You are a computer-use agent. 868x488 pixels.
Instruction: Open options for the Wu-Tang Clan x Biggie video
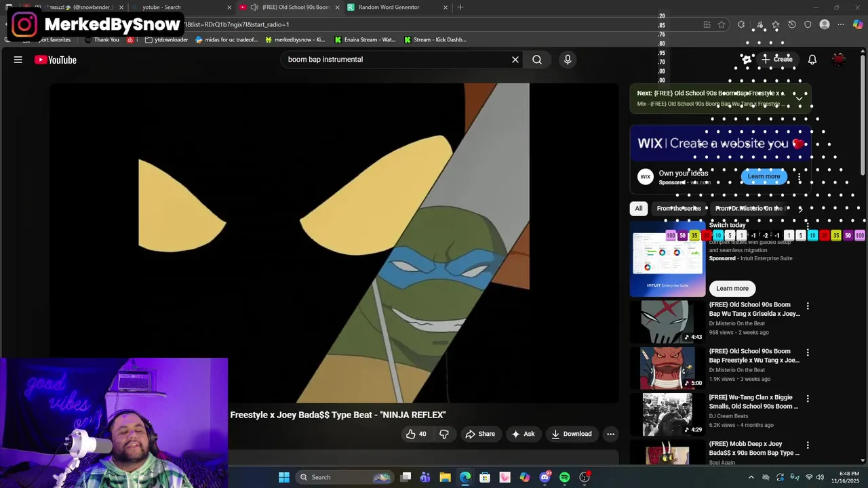[x=808, y=399]
